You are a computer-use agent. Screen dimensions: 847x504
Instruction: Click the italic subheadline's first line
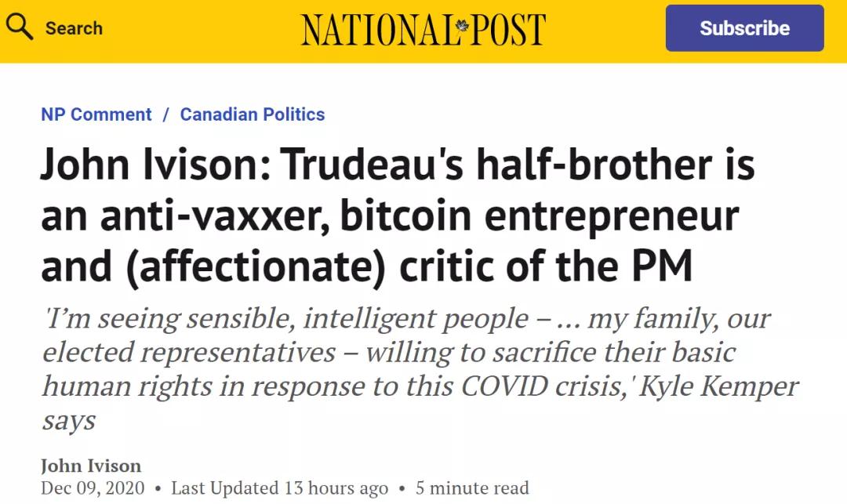tap(406, 318)
